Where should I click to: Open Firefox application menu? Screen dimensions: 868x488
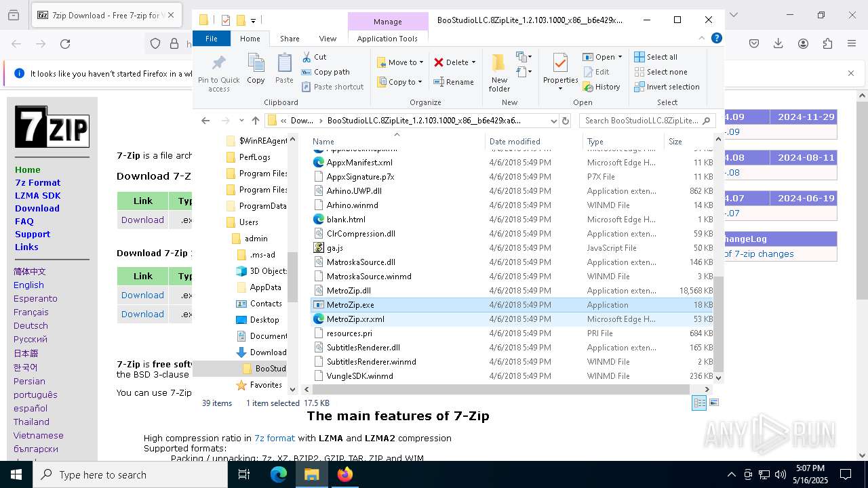tap(852, 44)
